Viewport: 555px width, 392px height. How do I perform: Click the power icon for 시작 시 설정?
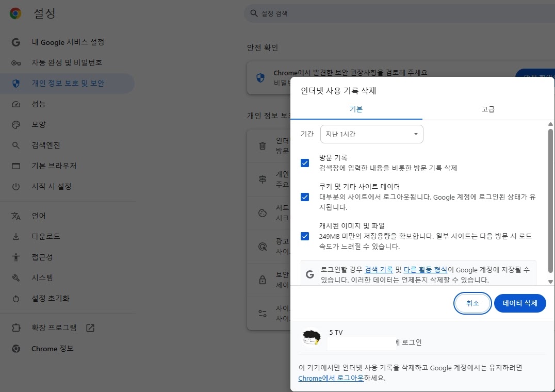click(16, 186)
